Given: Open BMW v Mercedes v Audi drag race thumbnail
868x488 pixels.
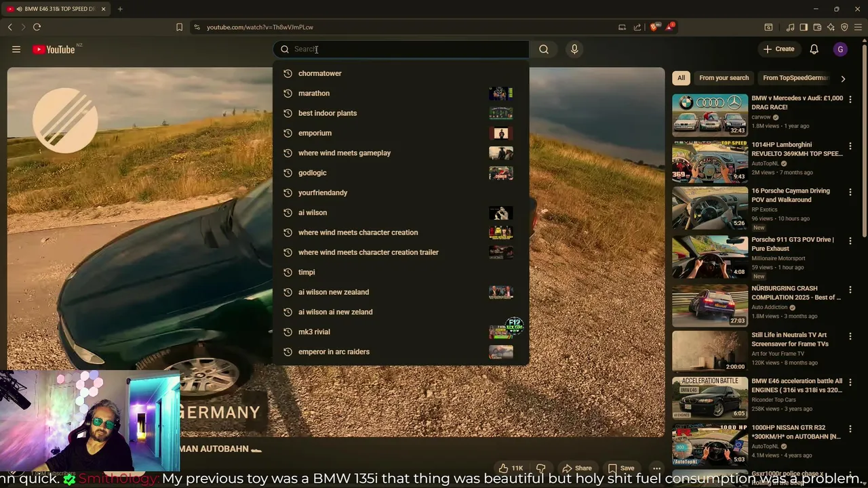Looking at the screenshot, I should (710, 115).
